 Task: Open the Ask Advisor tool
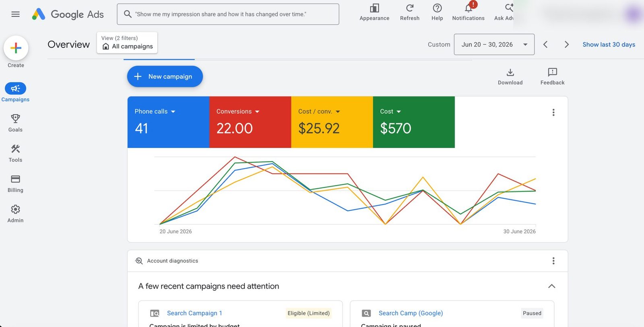point(504,12)
